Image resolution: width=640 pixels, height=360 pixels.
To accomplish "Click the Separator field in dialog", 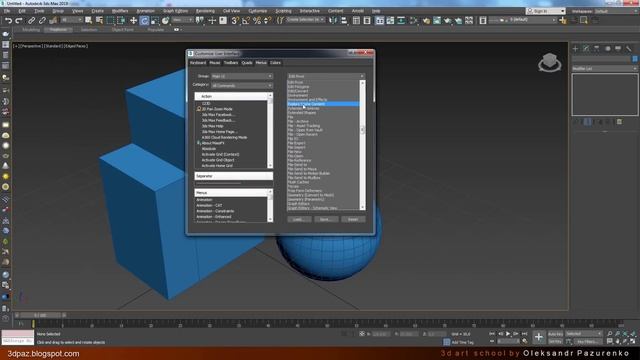I will click(233, 176).
